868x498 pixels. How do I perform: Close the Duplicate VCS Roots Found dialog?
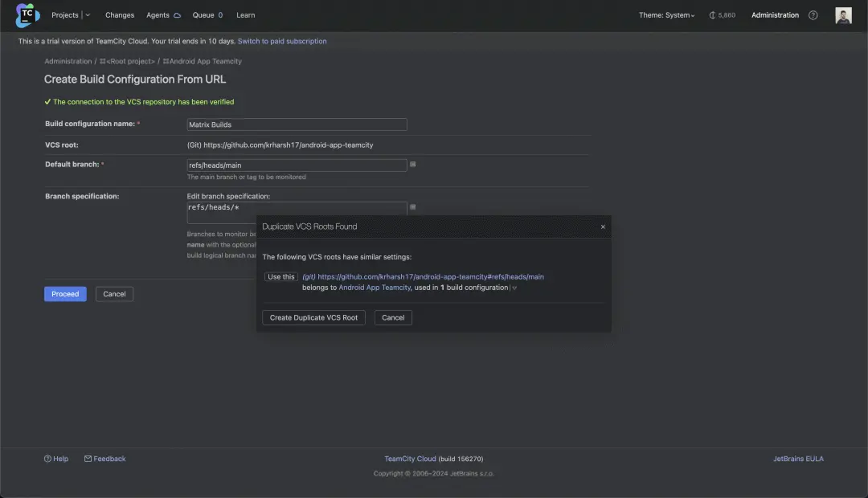tap(603, 227)
